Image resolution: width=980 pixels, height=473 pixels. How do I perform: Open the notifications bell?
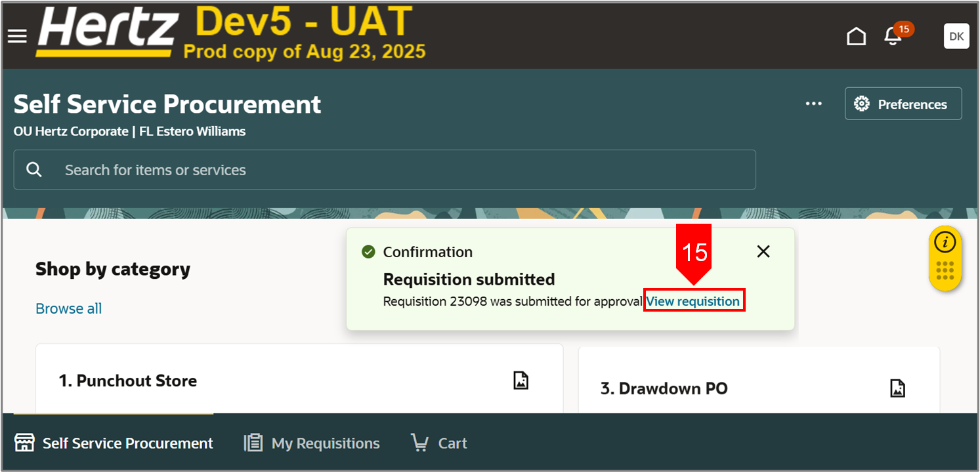coord(893,36)
